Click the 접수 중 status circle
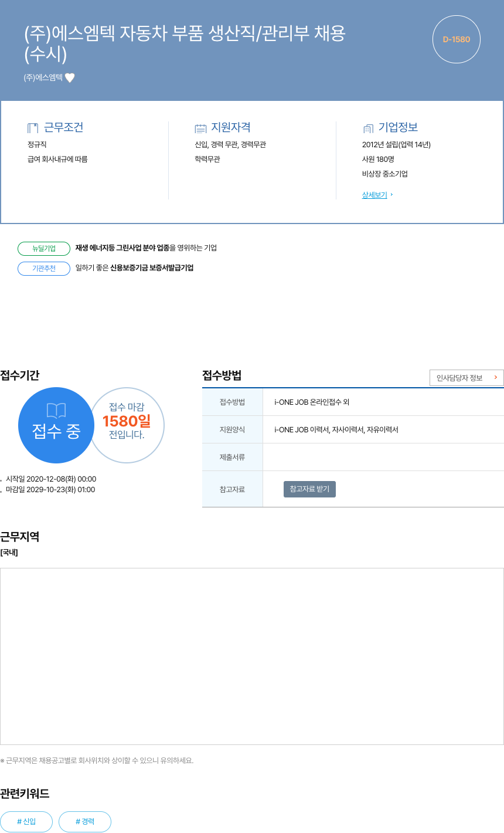This screenshot has width=504, height=833. point(56,425)
